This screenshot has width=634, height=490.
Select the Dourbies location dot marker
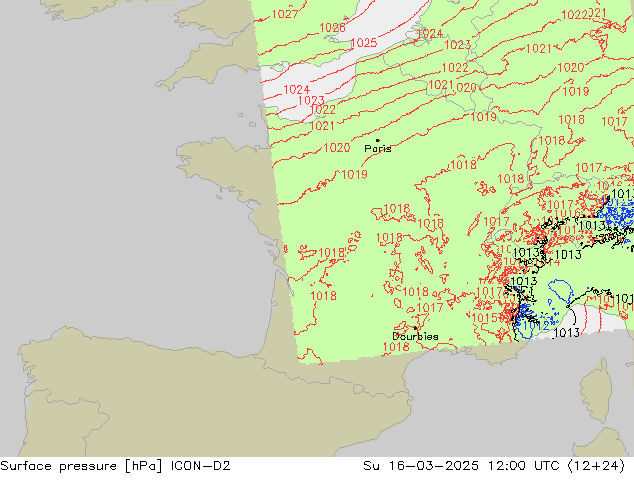coord(415,328)
